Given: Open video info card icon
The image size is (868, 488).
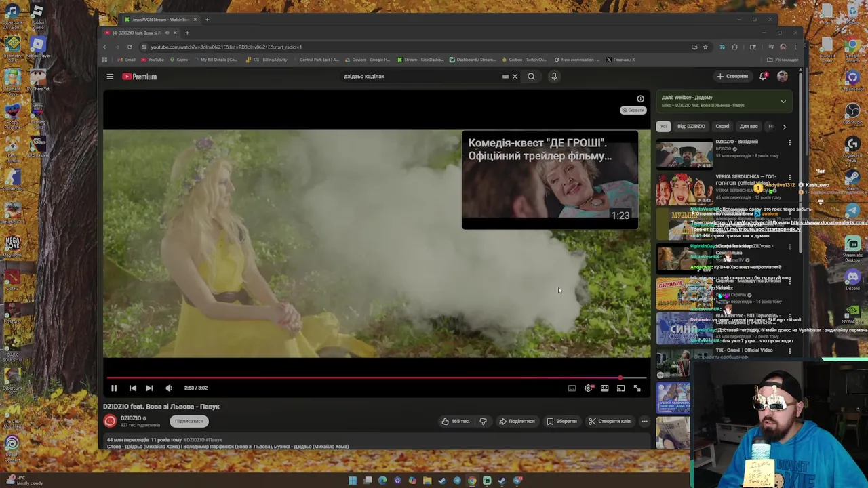Looking at the screenshot, I should pyautogui.click(x=640, y=99).
